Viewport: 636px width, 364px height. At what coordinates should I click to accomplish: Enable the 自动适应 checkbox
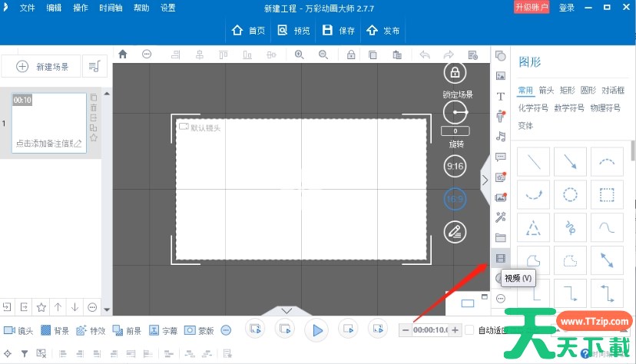tap(469, 330)
